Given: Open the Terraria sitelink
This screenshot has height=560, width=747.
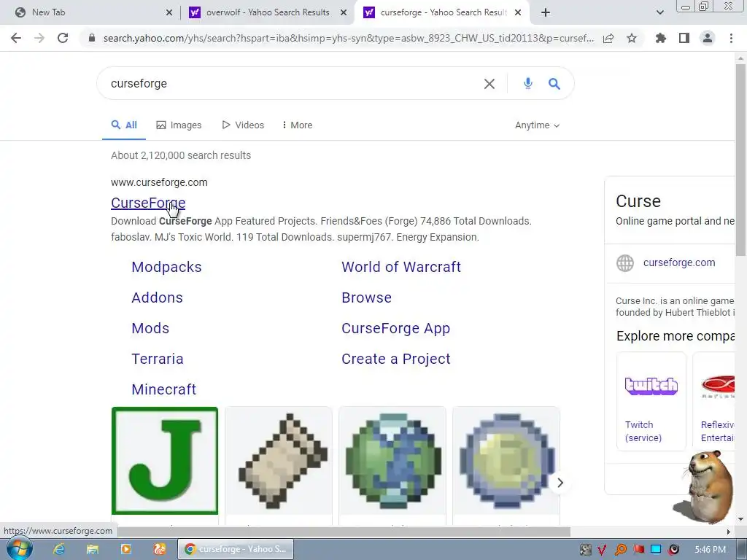Looking at the screenshot, I should [x=158, y=359].
